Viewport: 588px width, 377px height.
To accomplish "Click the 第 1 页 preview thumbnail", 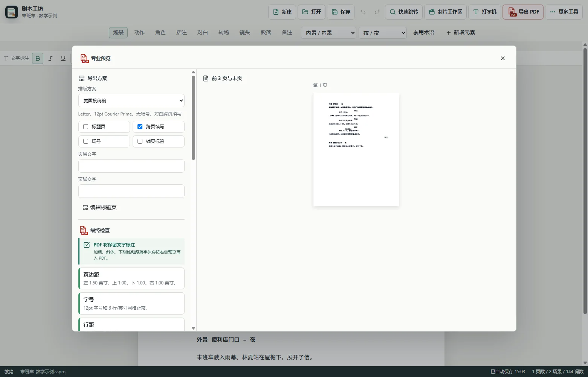I will point(356,149).
